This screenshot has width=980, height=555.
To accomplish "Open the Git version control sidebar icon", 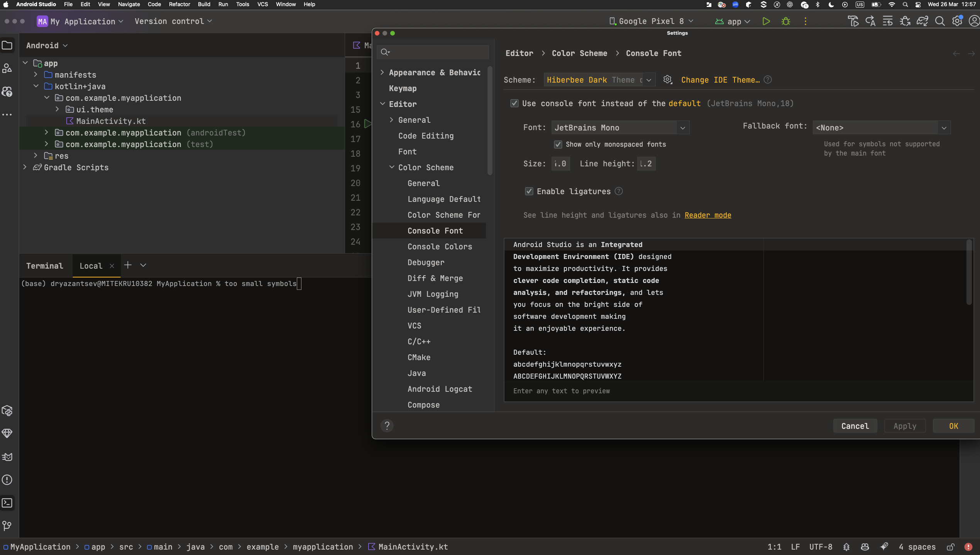I will tap(7, 526).
